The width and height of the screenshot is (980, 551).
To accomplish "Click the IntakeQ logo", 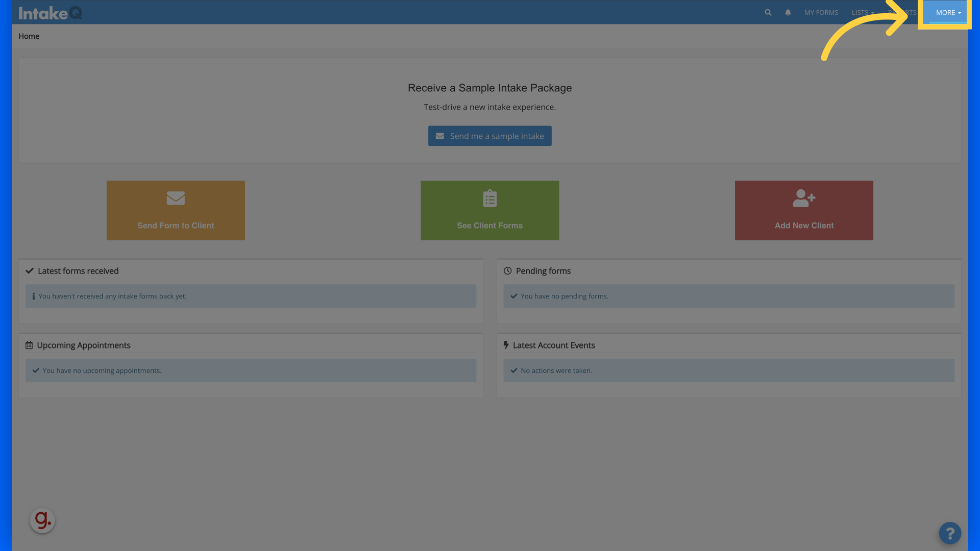I will 50,13.
